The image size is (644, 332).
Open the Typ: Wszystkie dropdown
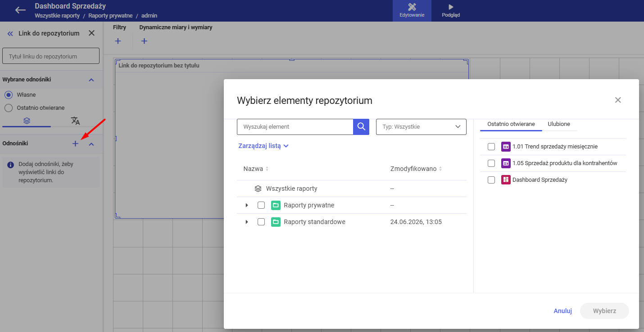pyautogui.click(x=421, y=127)
